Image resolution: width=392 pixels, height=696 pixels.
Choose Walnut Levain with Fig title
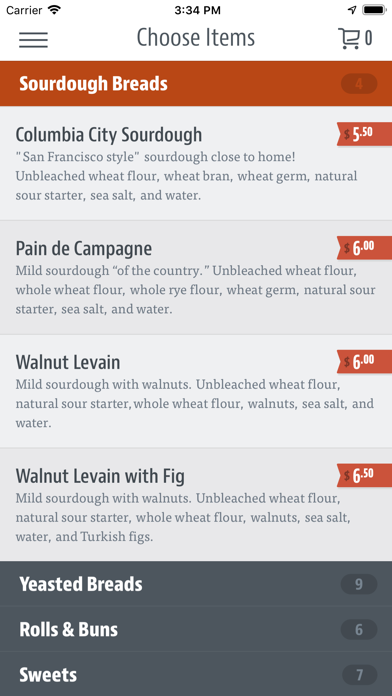(100, 476)
